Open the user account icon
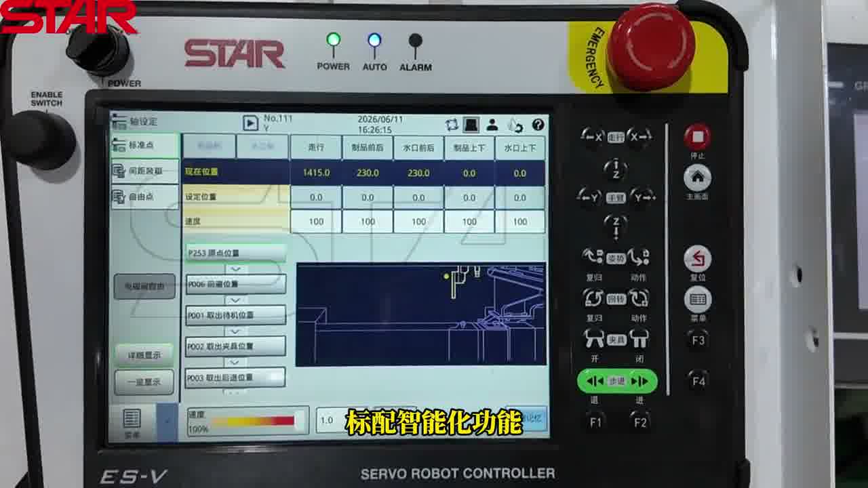 493,125
